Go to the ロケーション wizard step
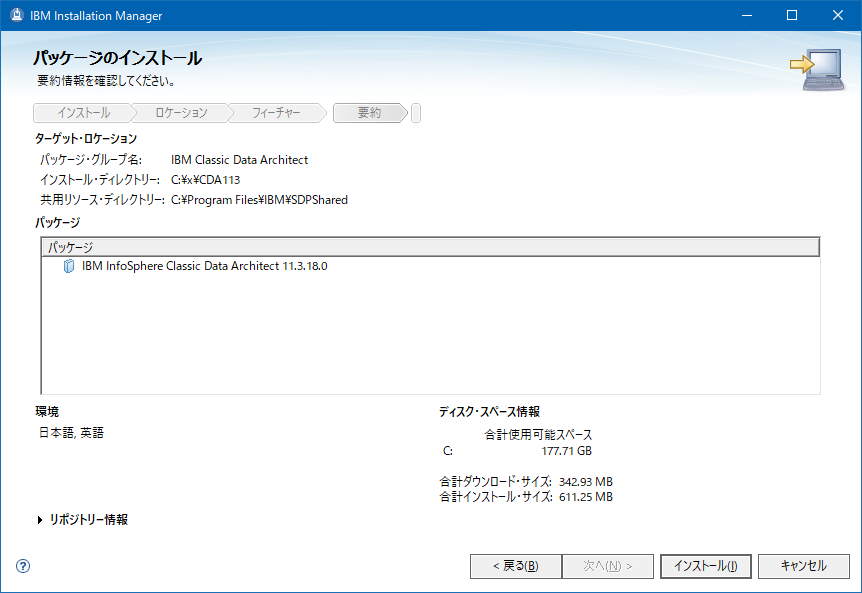Viewport: 862px width, 593px height. (x=181, y=113)
